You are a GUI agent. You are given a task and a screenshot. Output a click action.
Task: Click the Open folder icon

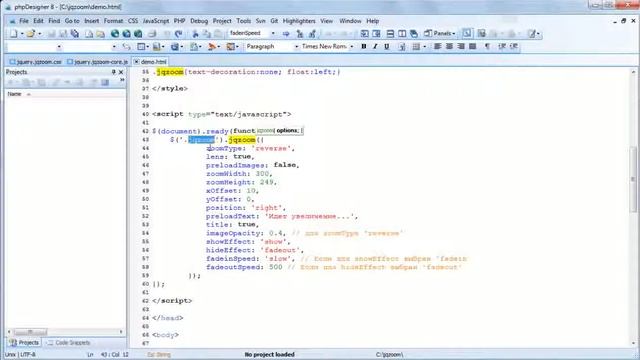31,33
